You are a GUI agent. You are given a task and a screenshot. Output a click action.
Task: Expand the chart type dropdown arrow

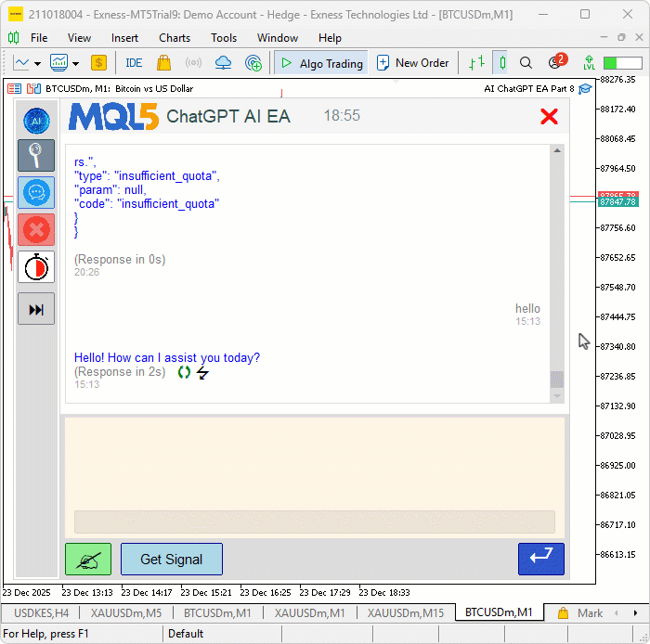click(38, 64)
